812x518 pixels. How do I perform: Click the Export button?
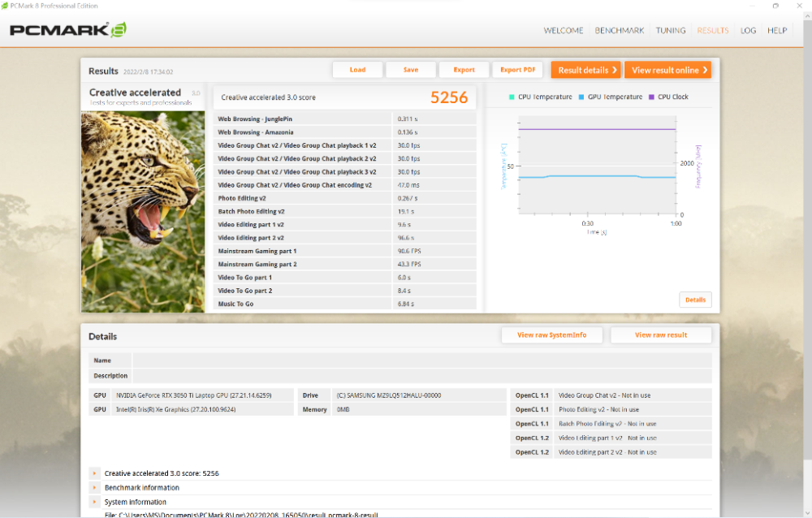pos(464,70)
